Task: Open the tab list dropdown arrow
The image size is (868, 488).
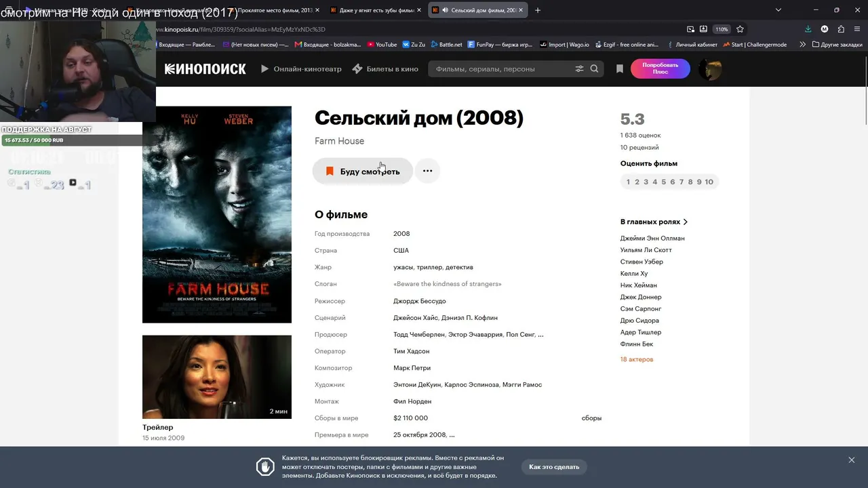Action: [x=778, y=10]
